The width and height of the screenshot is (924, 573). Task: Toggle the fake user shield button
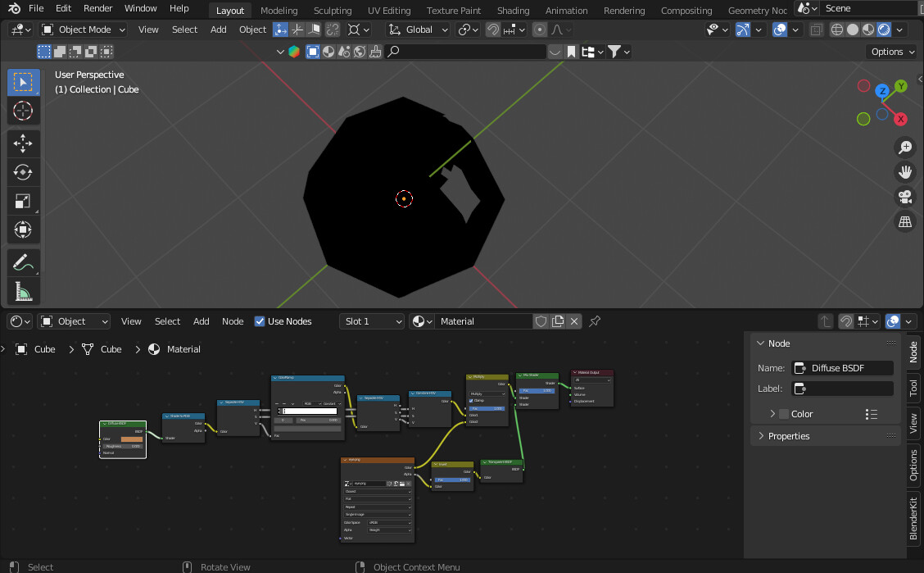[x=541, y=321]
